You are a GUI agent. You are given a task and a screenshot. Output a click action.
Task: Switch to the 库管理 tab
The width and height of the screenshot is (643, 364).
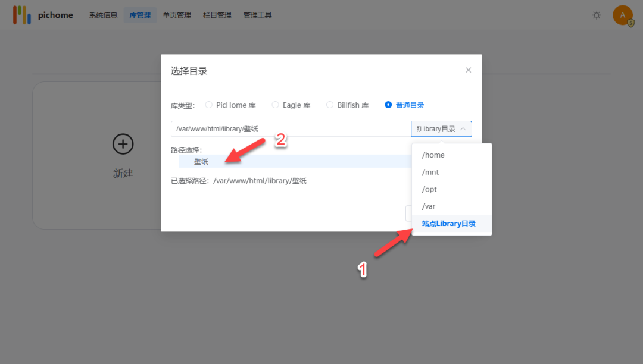click(140, 15)
